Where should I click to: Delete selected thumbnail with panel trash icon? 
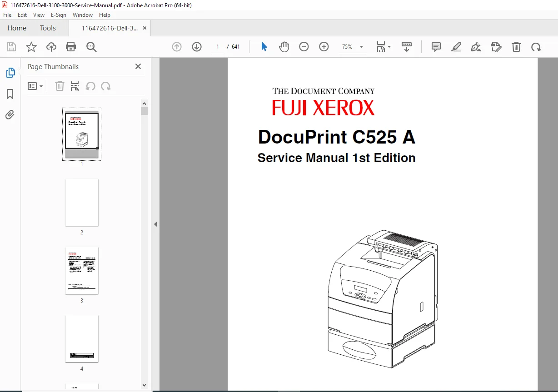pyautogui.click(x=60, y=86)
